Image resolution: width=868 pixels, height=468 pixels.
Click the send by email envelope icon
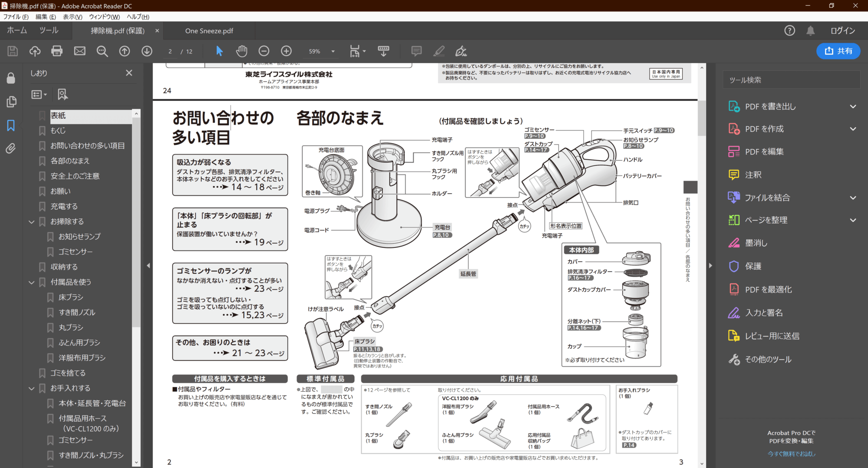coord(80,51)
